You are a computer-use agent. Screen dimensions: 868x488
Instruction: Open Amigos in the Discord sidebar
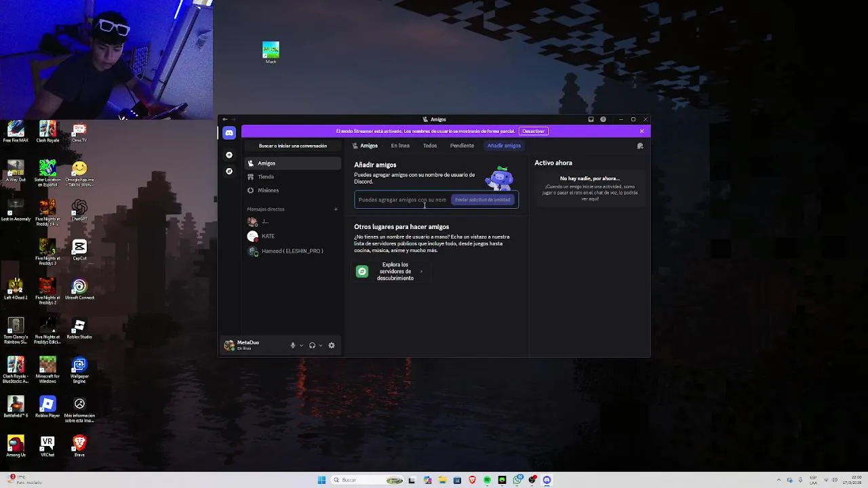coord(293,163)
